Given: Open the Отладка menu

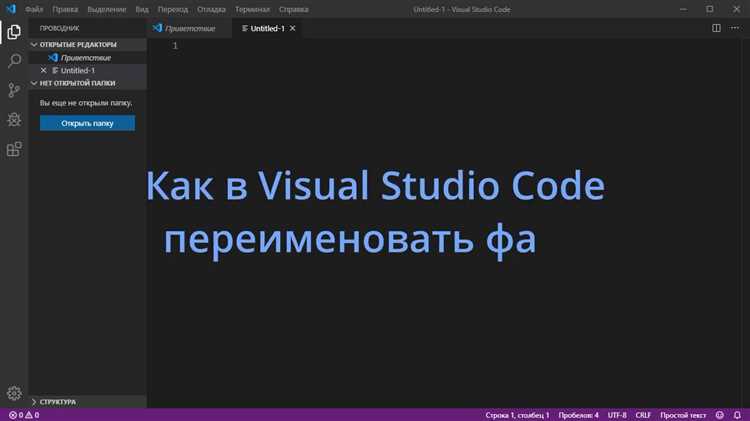Looking at the screenshot, I should click(x=211, y=9).
